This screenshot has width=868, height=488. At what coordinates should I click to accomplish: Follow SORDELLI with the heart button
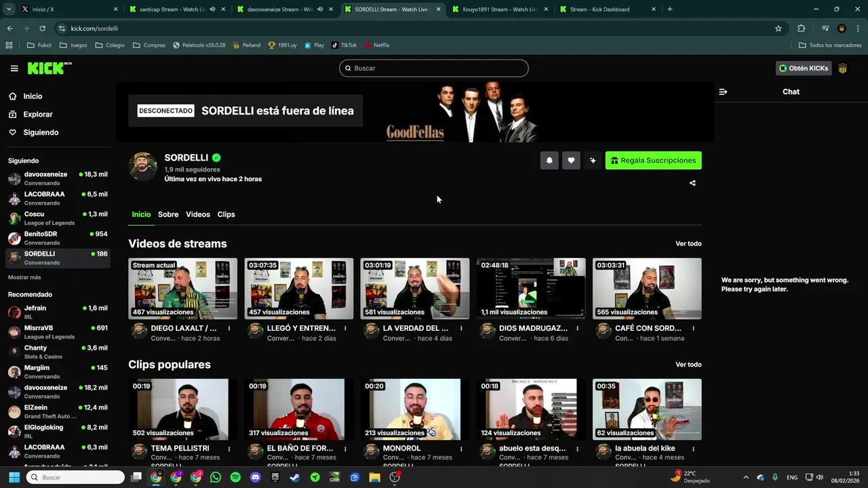click(x=571, y=161)
